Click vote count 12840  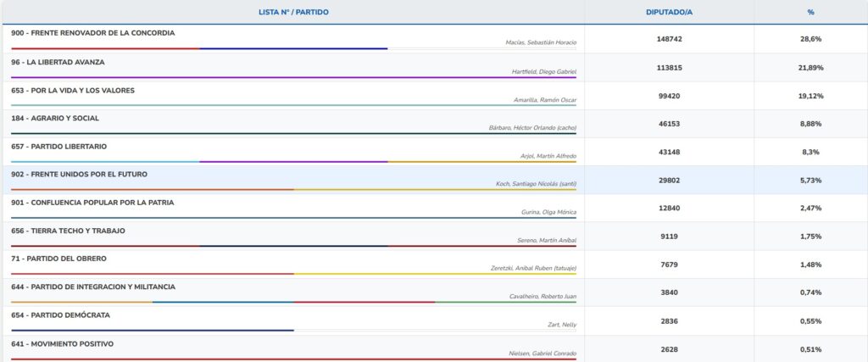[x=670, y=208]
